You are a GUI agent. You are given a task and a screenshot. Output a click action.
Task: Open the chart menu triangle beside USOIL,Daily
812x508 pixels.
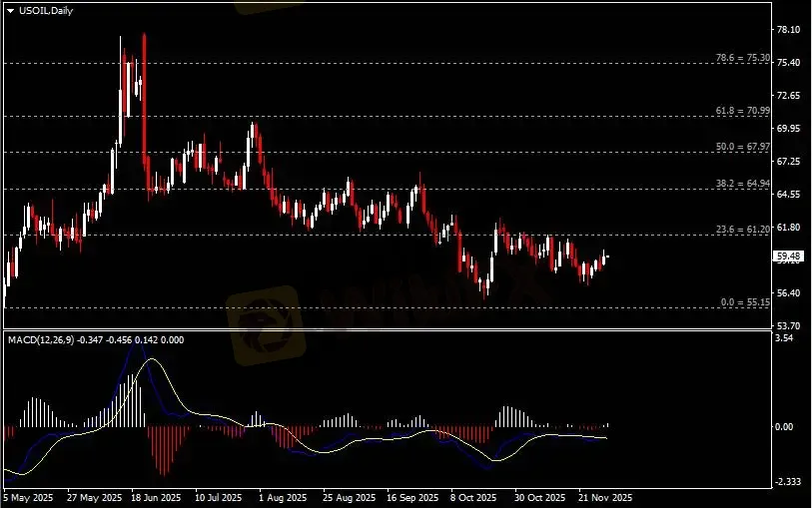(10, 10)
